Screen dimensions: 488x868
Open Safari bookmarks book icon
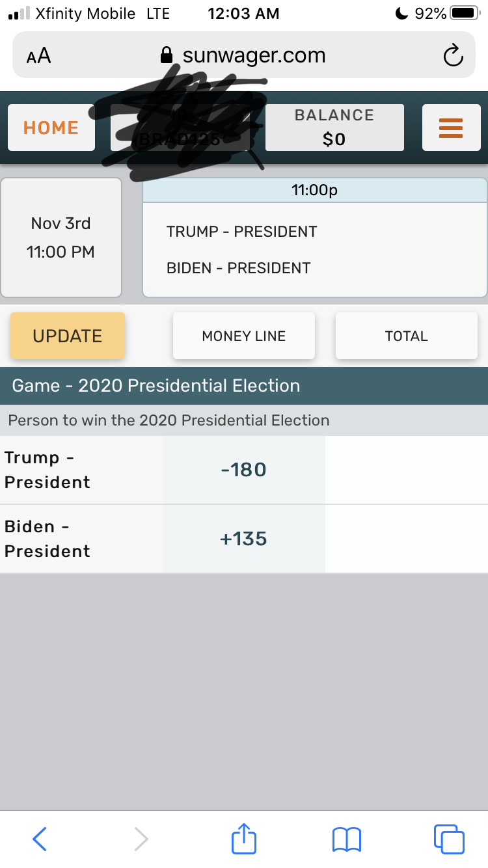[346, 839]
